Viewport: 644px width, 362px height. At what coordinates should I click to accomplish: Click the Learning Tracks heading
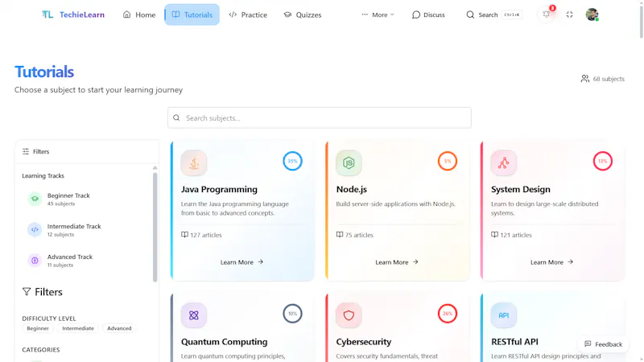coord(43,175)
